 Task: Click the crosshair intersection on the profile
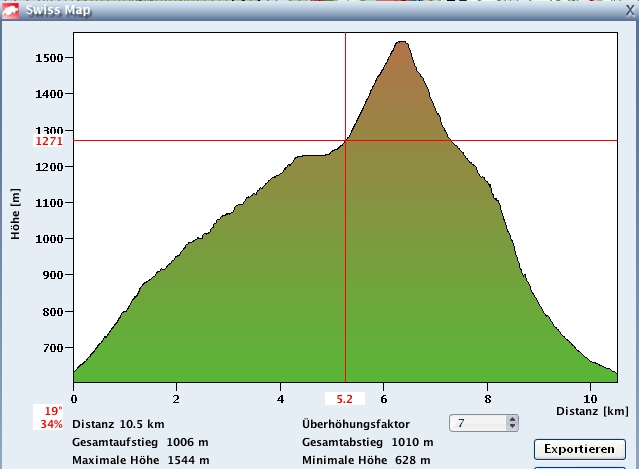pyautogui.click(x=345, y=141)
